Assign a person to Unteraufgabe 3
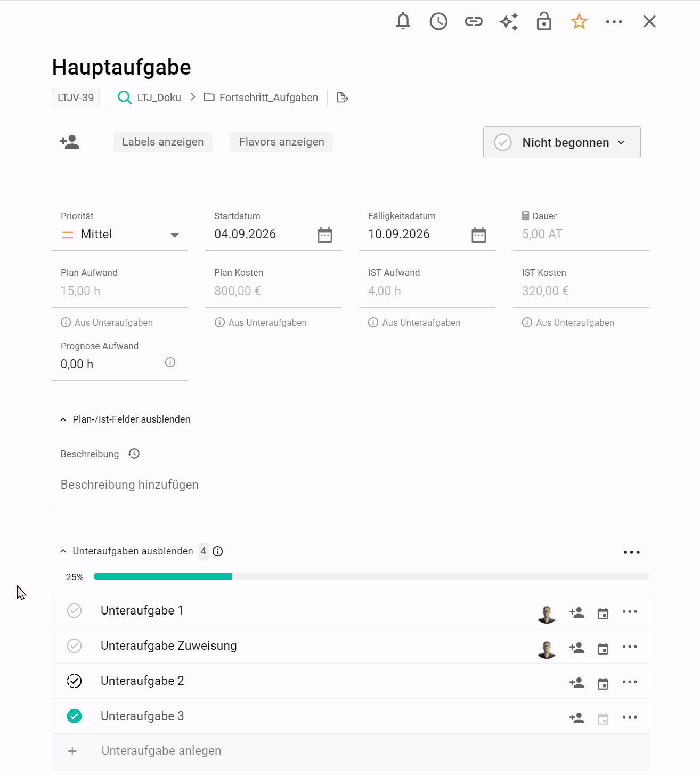700x775 pixels. pyautogui.click(x=577, y=718)
